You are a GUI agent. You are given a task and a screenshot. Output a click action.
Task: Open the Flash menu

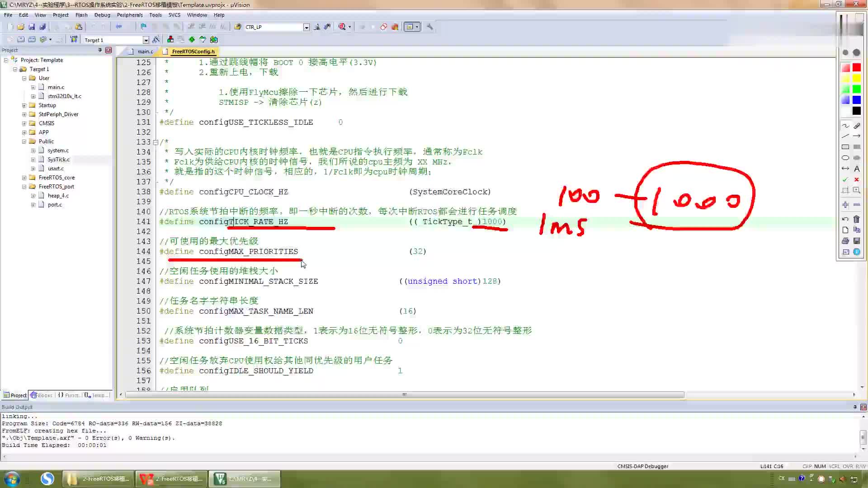pos(81,15)
